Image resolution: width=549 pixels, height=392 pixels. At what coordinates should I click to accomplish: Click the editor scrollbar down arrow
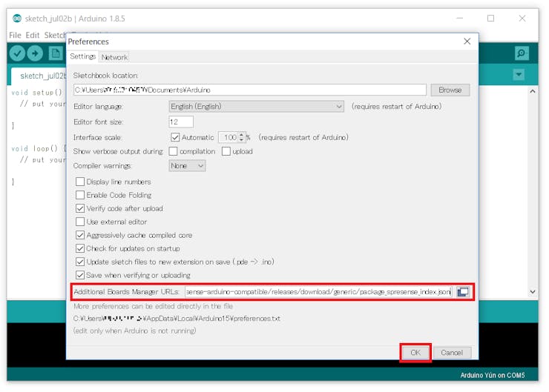pos(533,291)
